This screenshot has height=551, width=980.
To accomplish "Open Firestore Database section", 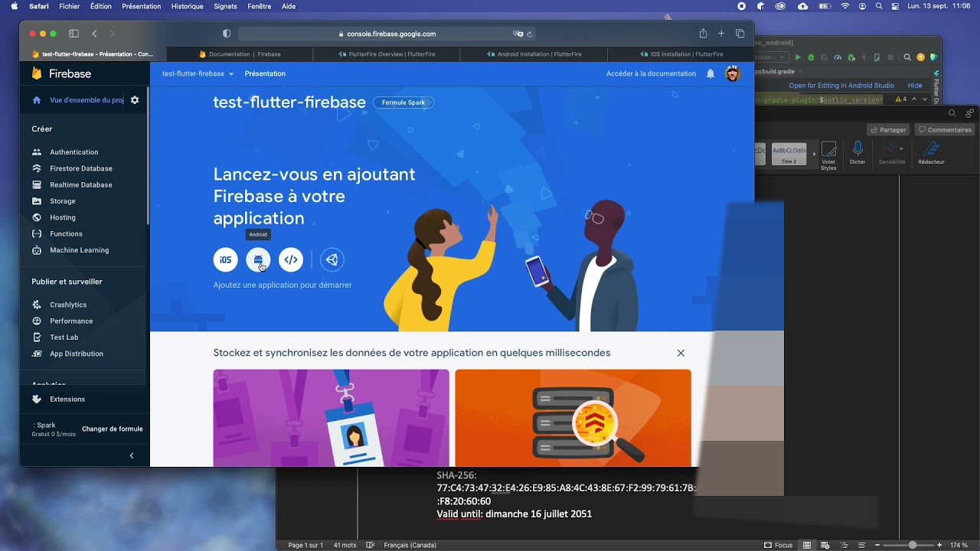I will click(x=71, y=168).
